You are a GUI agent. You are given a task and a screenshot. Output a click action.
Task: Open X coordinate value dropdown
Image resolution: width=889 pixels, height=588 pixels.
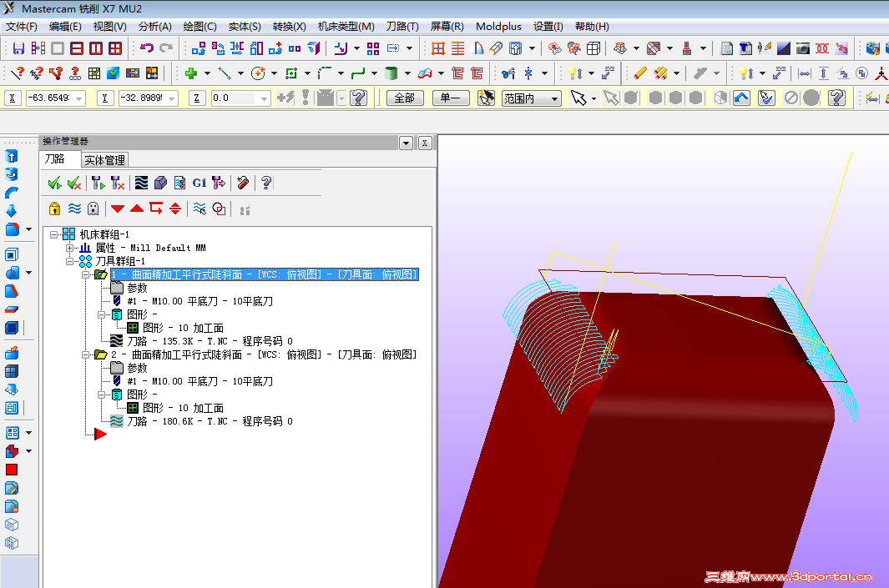pos(78,98)
